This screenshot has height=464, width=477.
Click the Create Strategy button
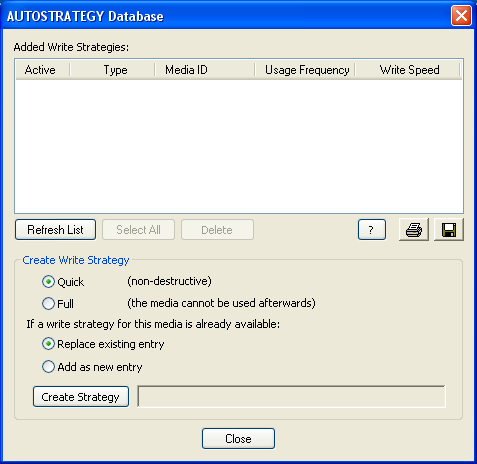[x=81, y=397]
